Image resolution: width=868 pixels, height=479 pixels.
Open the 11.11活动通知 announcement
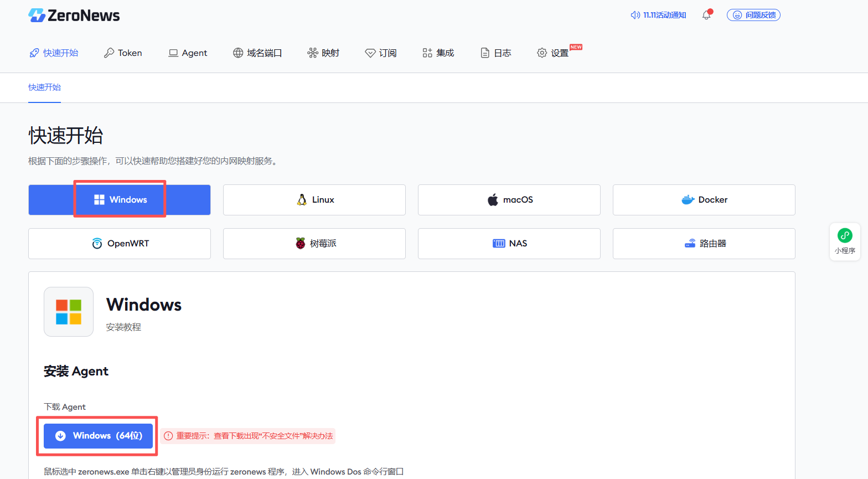[658, 16]
